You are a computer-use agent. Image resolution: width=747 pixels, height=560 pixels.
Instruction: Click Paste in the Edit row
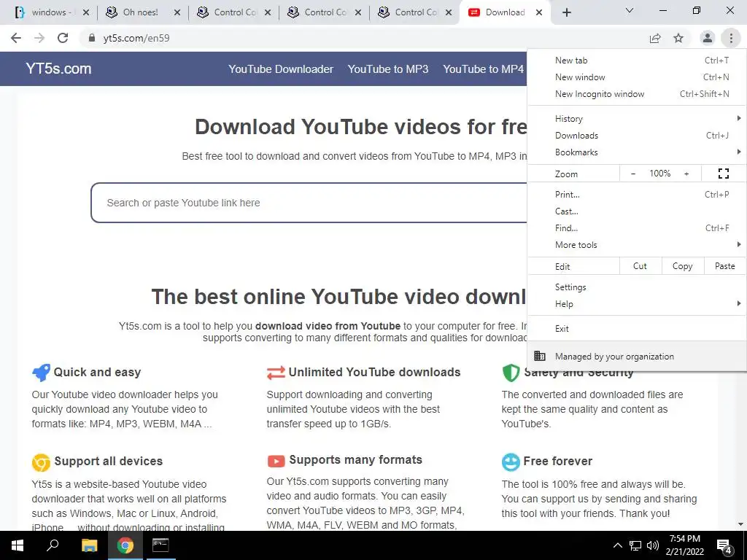[x=724, y=266]
